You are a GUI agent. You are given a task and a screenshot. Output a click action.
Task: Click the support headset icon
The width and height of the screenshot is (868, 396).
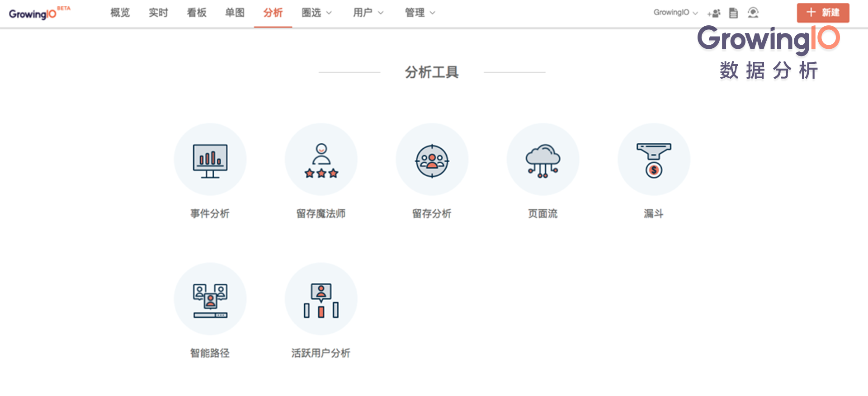[x=753, y=13]
